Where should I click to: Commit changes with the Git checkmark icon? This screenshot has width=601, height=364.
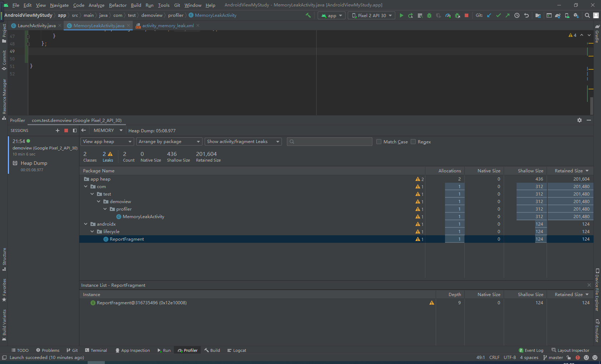498,15
